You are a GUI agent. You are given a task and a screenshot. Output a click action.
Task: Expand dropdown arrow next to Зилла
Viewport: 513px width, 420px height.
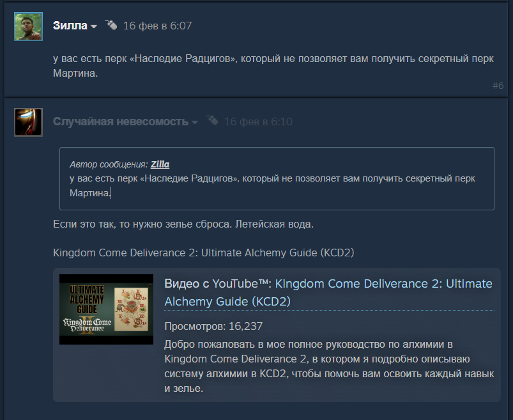tap(94, 26)
